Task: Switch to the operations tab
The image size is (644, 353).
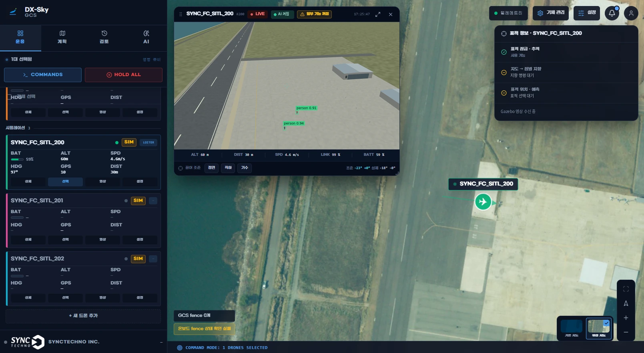Action: [20, 37]
